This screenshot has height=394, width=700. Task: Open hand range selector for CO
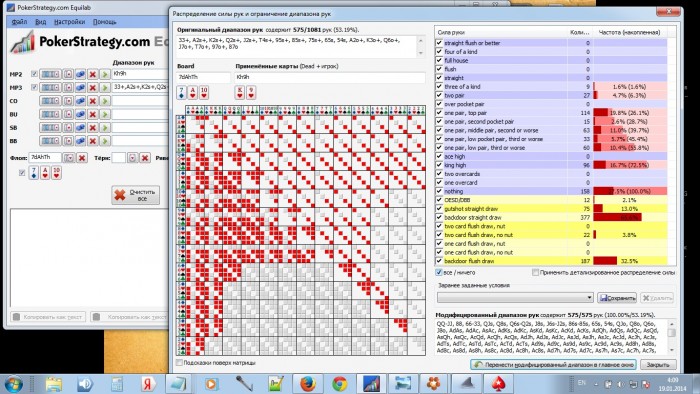(50, 101)
